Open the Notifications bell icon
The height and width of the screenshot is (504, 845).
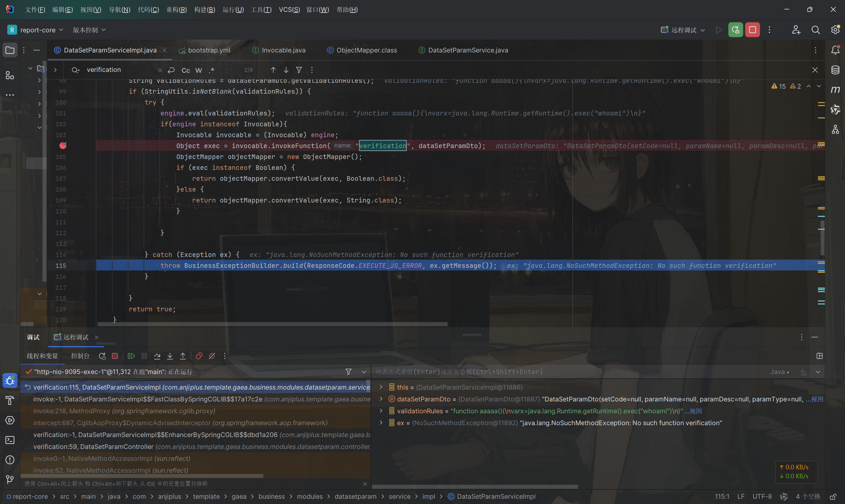pos(835,50)
